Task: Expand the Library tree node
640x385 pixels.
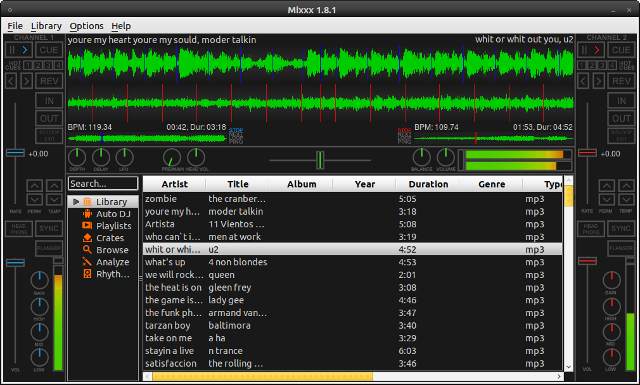Action: click(76, 202)
